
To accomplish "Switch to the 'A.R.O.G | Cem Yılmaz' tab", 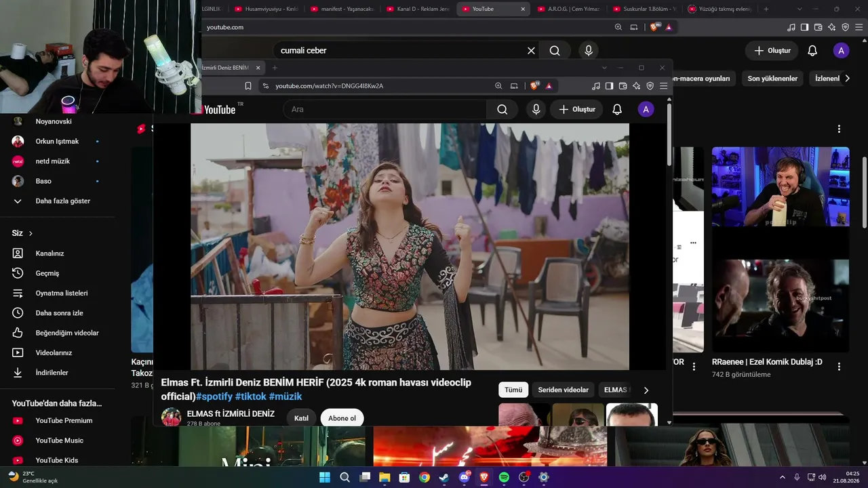I will click(x=569, y=9).
